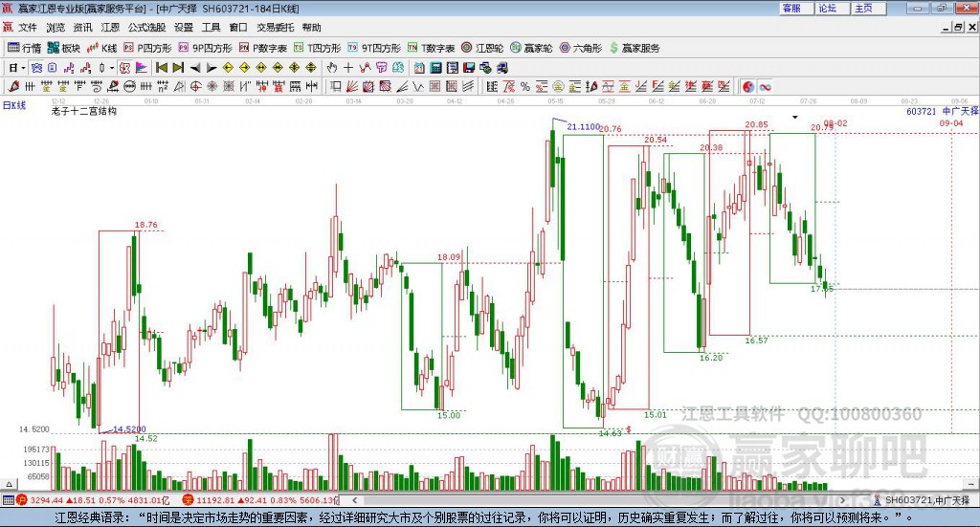Open the P数字表 number table
The image size is (980, 527).
point(263,48)
